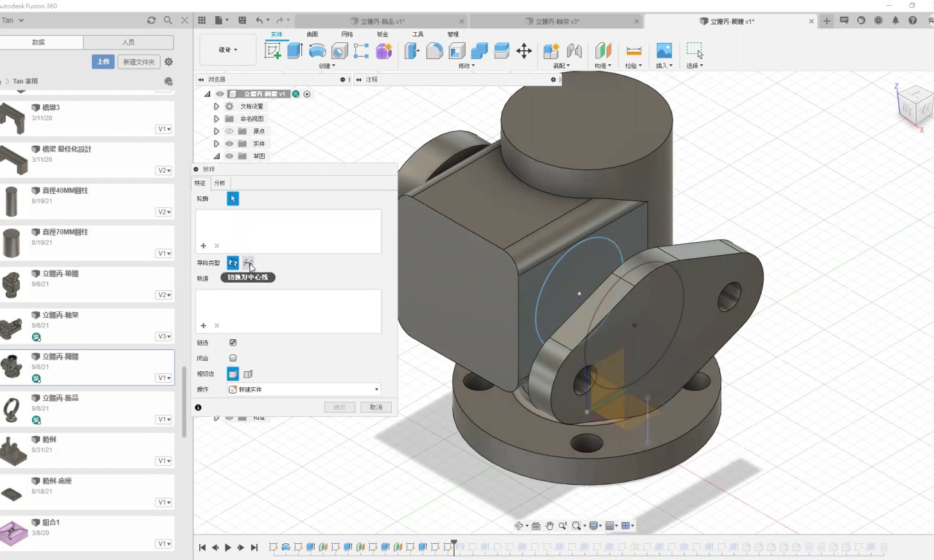Open the 设计 workspace dropdown

228,50
